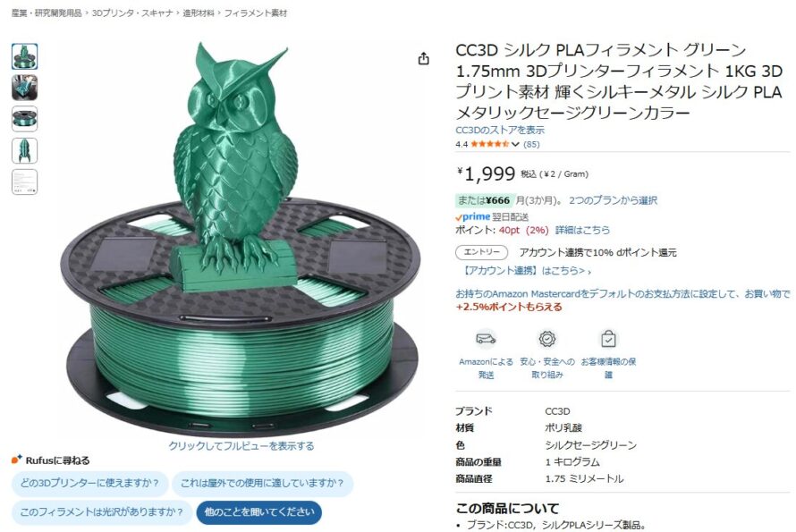
Task: Click the Amazon delivery truck icon
Action: (x=486, y=338)
